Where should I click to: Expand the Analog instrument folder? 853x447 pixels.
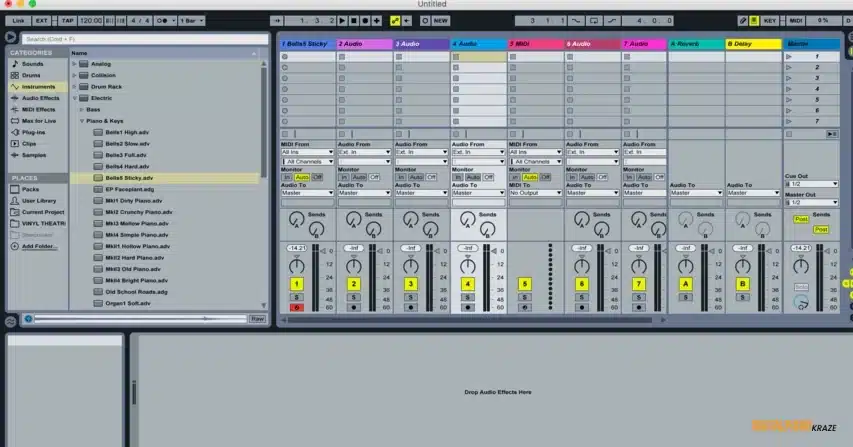[75, 63]
